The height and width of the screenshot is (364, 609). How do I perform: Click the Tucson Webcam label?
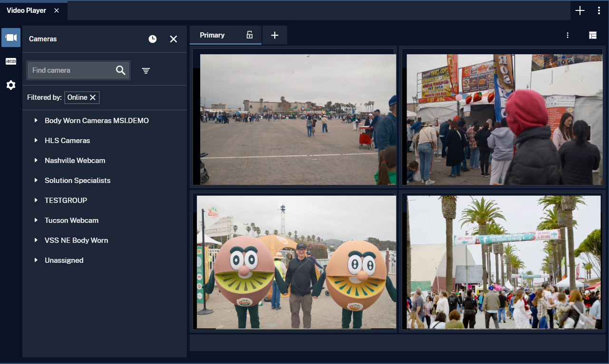click(x=72, y=220)
